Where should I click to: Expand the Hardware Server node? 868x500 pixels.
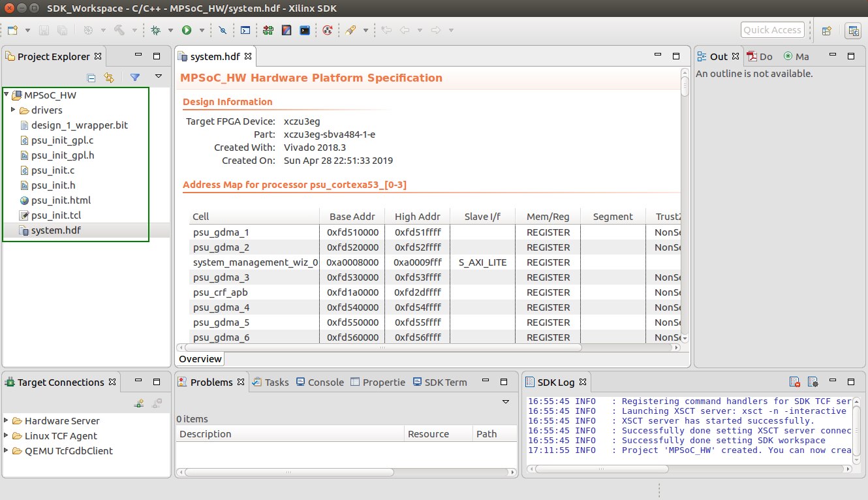click(7, 421)
